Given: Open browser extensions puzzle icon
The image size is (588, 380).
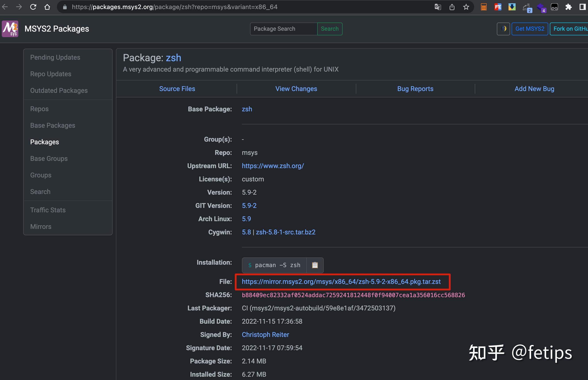Looking at the screenshot, I should tap(569, 7).
